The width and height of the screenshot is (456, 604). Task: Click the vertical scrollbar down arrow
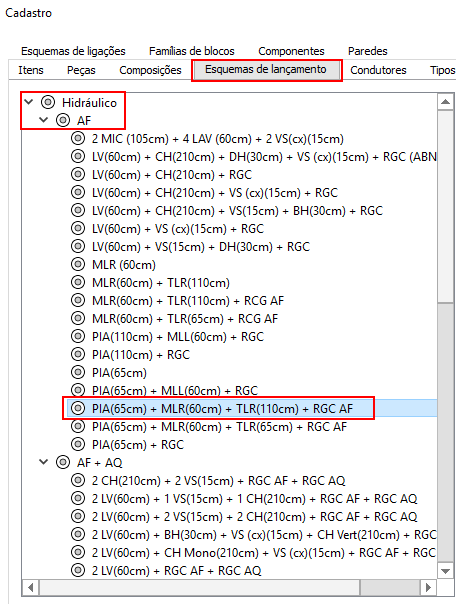point(446,571)
